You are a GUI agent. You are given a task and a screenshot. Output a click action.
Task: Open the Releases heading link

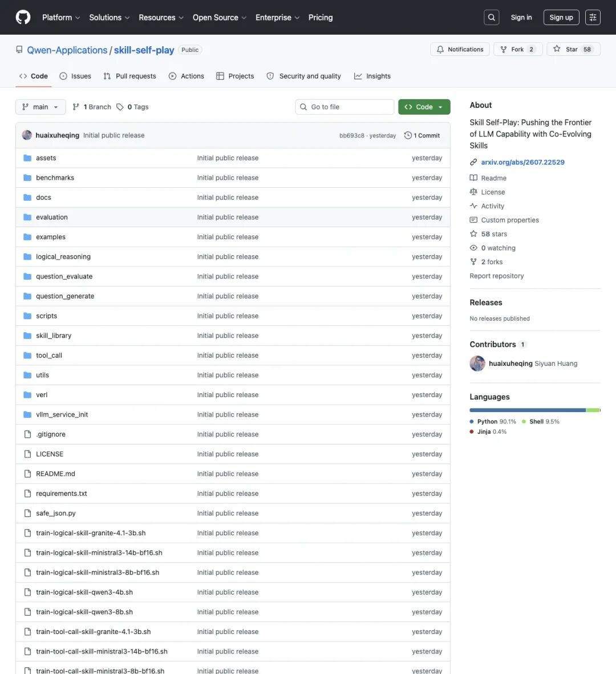[486, 302]
